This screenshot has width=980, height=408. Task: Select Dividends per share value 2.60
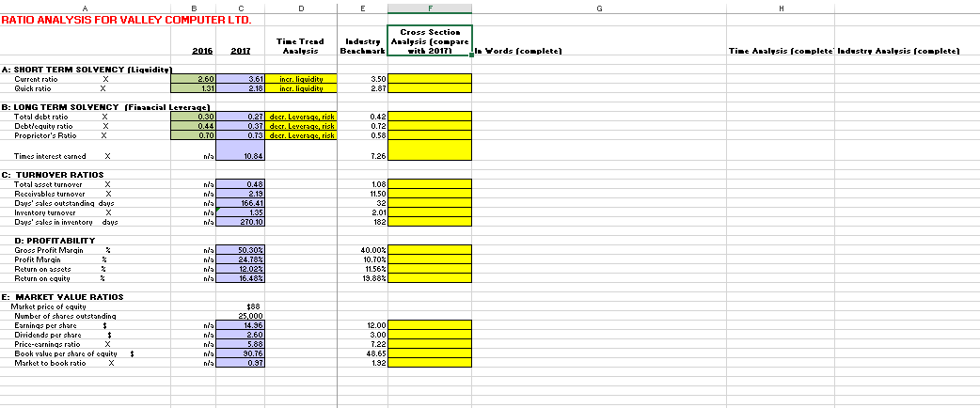pyautogui.click(x=241, y=335)
